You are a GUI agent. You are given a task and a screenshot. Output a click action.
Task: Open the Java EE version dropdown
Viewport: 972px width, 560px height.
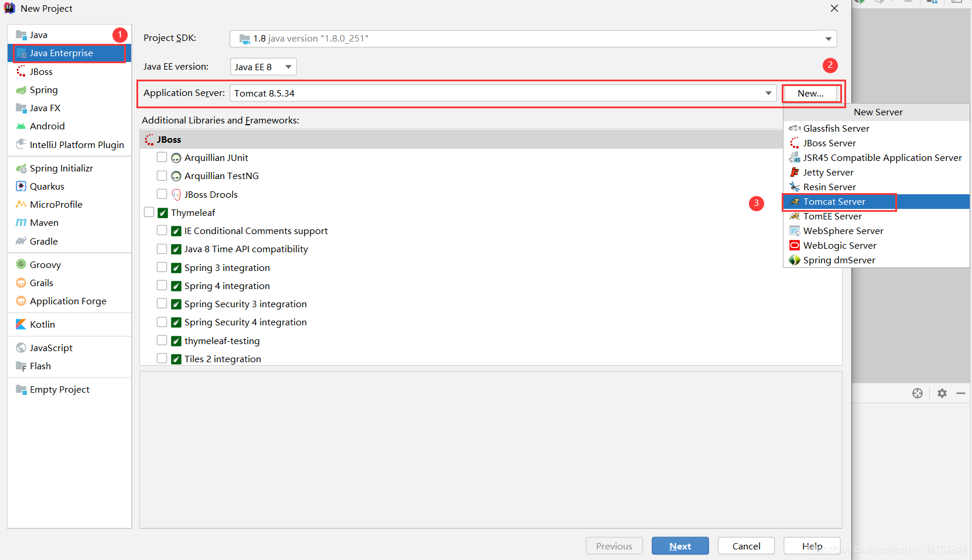263,67
